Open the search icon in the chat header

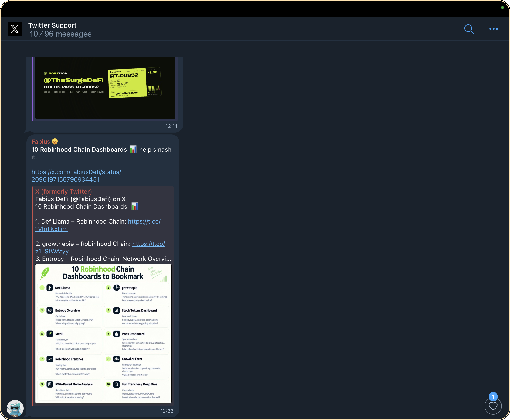(x=469, y=29)
